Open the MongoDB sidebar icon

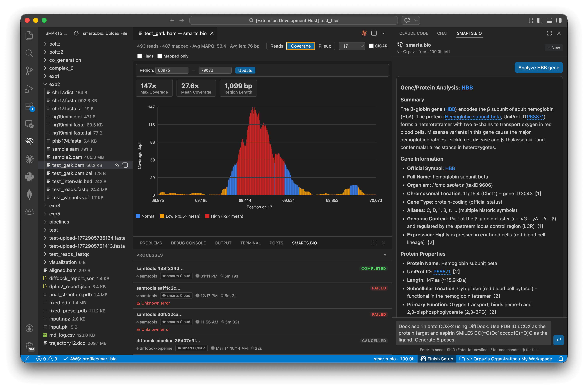(29, 194)
